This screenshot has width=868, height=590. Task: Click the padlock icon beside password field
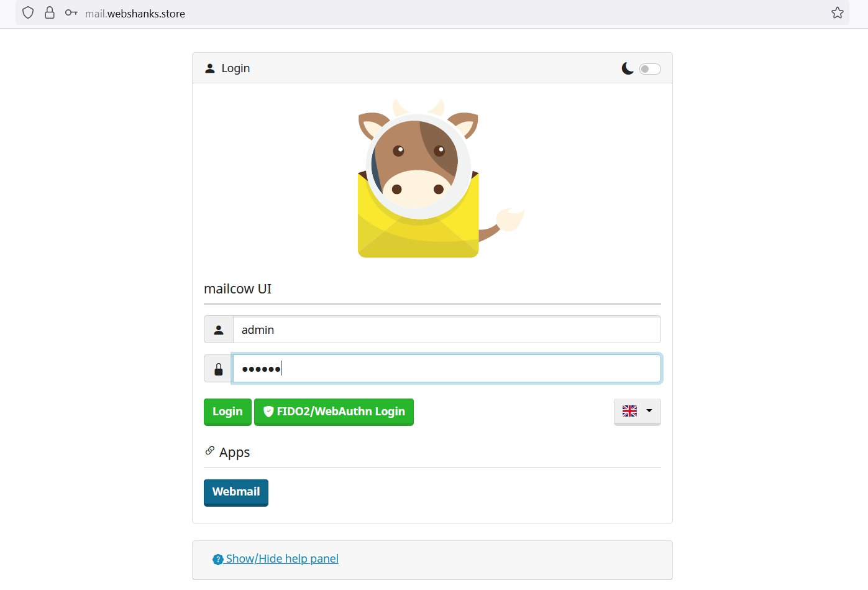click(x=219, y=370)
